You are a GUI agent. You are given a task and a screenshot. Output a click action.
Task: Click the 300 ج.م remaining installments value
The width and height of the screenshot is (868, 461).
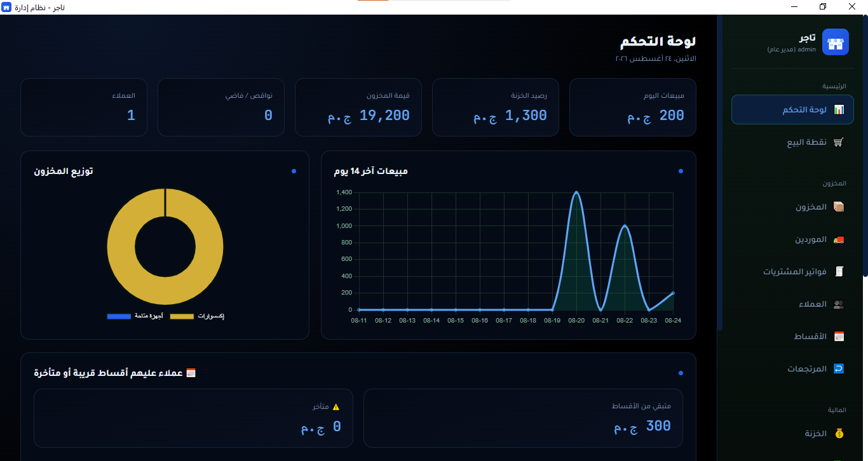coord(642,426)
